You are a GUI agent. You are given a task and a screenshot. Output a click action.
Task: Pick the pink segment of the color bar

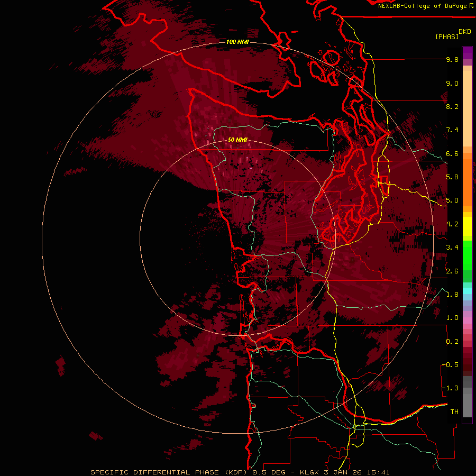[x=467, y=321]
